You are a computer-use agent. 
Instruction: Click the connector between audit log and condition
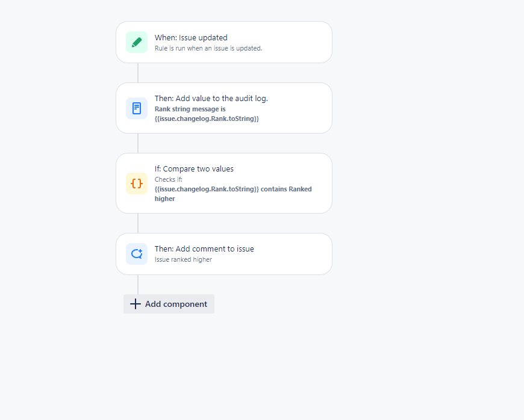[138, 143]
